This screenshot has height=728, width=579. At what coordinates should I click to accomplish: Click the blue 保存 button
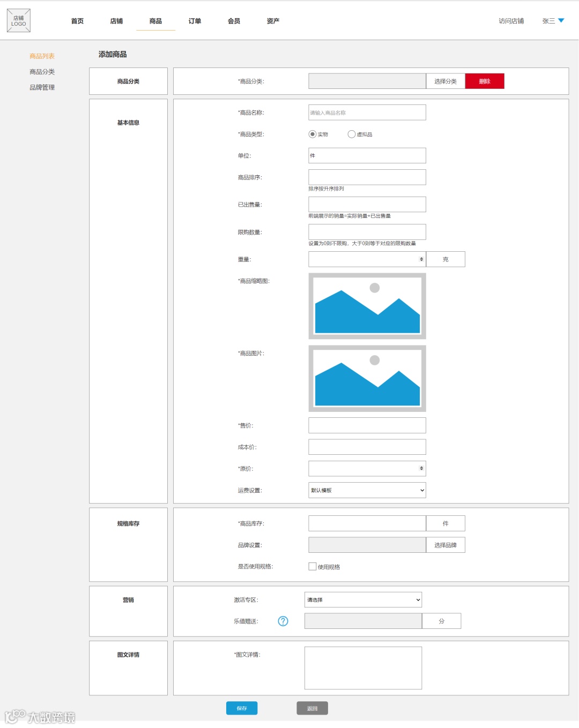tap(242, 708)
